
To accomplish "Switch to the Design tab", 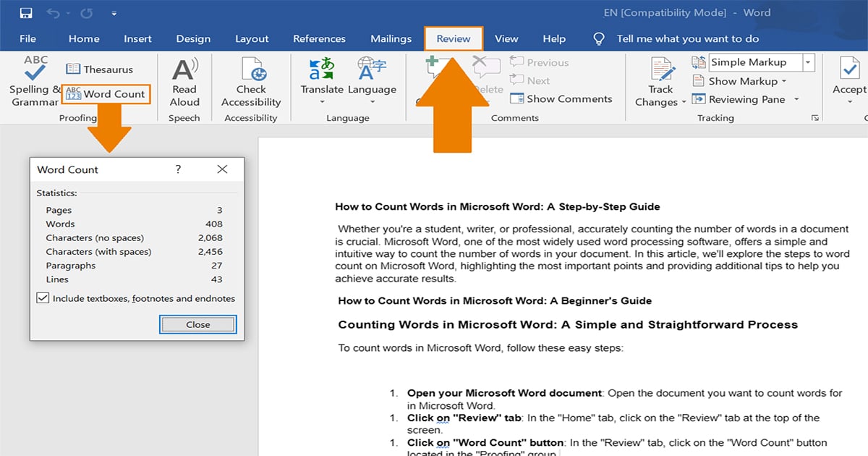I will pyautogui.click(x=193, y=38).
